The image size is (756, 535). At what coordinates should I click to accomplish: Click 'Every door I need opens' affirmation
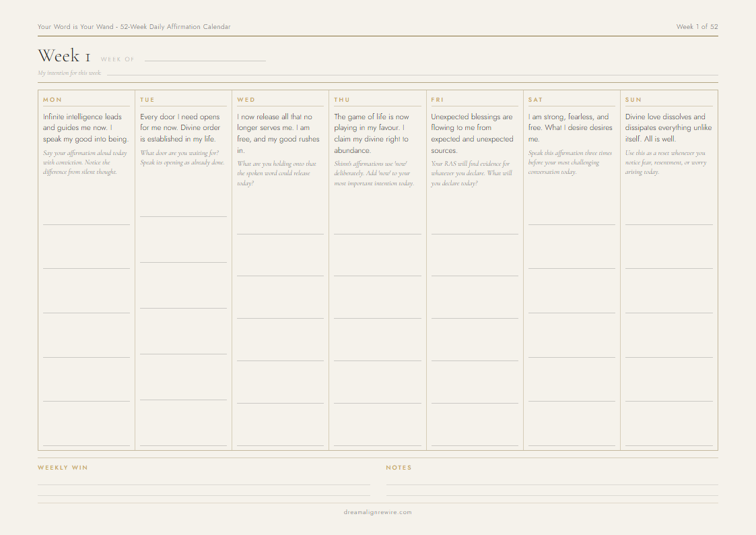click(x=180, y=128)
